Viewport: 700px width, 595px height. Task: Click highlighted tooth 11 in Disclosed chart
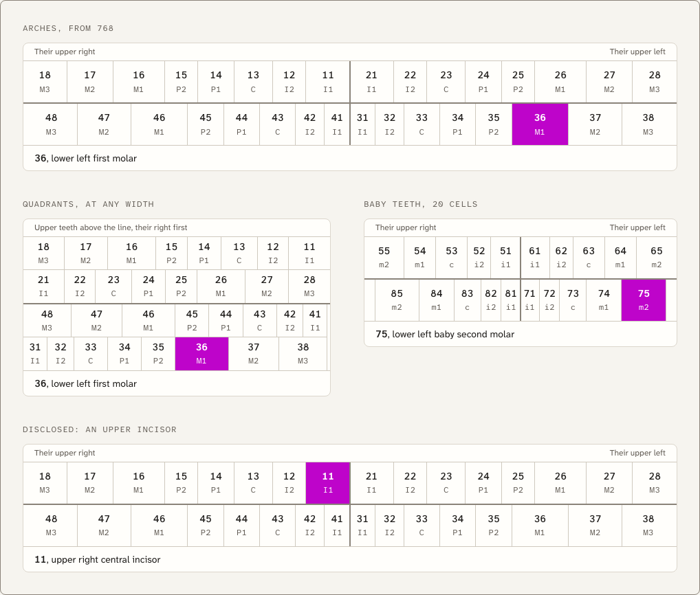328,483
